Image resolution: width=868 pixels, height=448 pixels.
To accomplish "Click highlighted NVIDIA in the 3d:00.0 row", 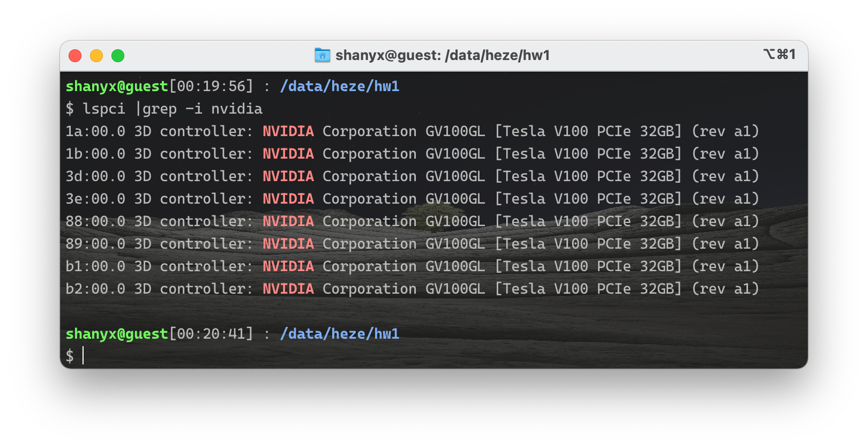I will pyautogui.click(x=288, y=176).
